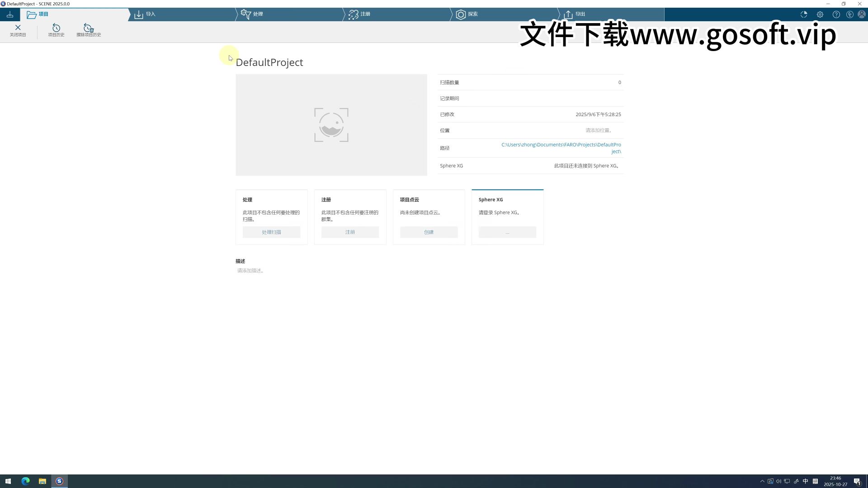Click the 请添加位置 location field
868x488 pixels.
pyautogui.click(x=598, y=130)
